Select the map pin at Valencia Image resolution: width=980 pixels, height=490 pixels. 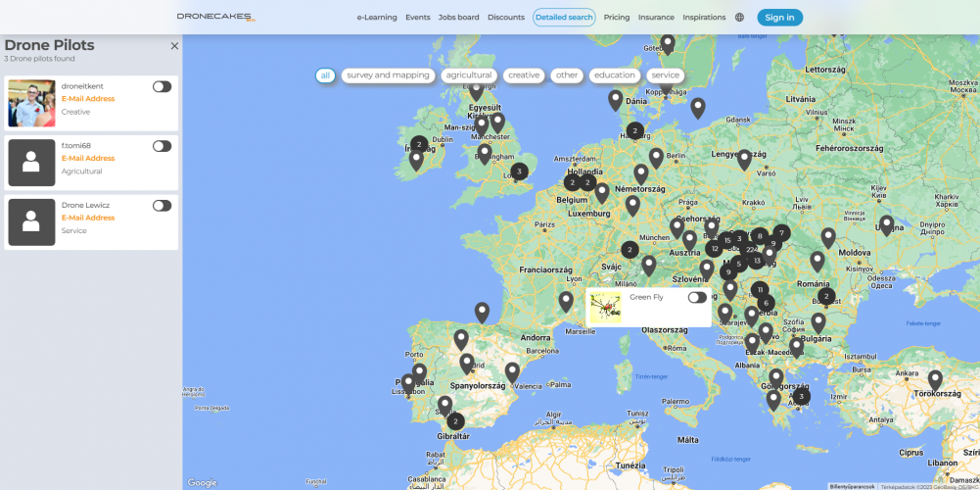[x=512, y=373]
